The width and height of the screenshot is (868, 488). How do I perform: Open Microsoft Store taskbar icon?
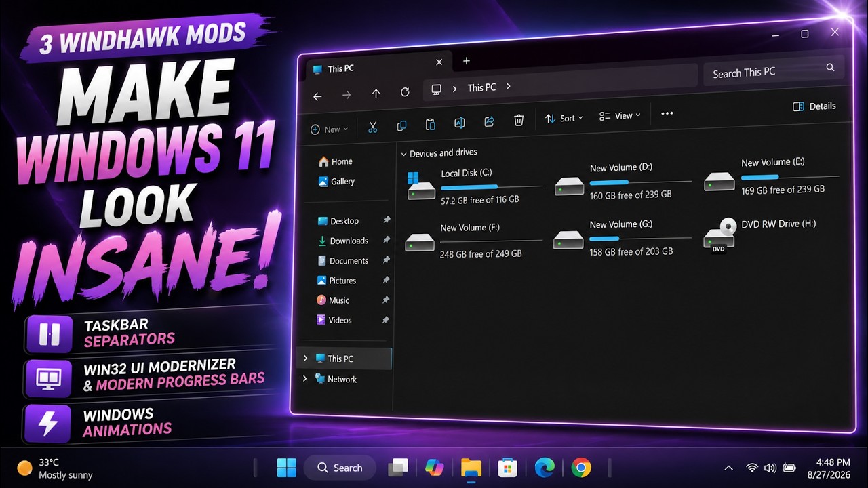(x=508, y=468)
